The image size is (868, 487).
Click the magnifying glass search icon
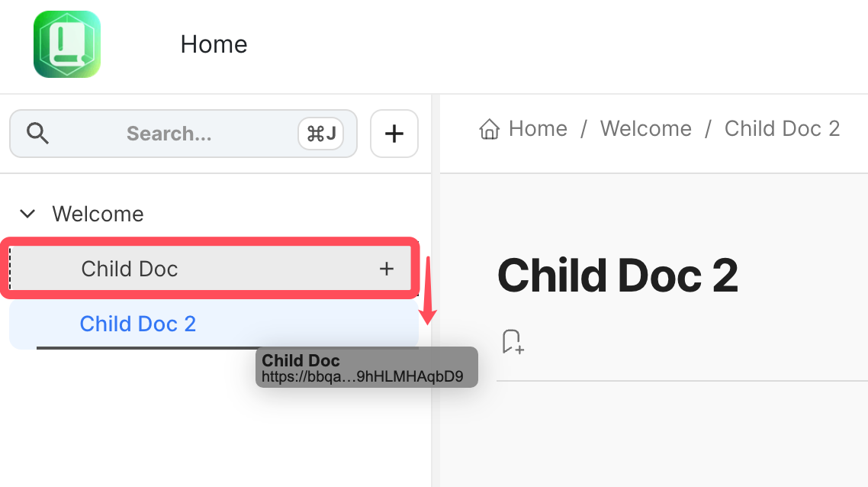pos(37,134)
